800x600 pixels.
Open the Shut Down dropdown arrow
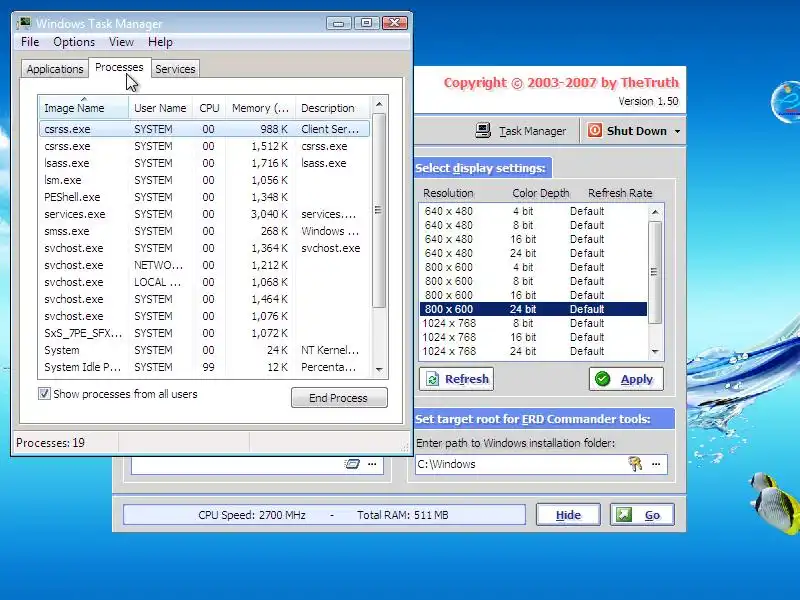[x=678, y=131]
